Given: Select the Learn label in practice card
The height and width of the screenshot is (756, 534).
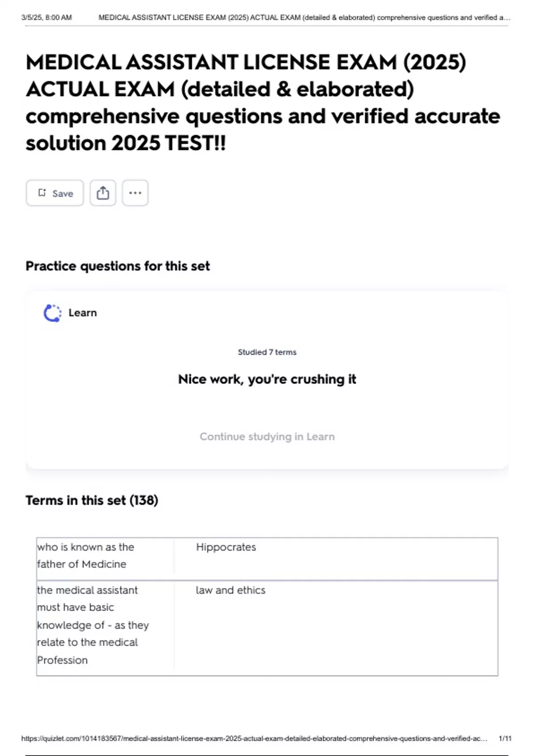Looking at the screenshot, I should [x=82, y=313].
